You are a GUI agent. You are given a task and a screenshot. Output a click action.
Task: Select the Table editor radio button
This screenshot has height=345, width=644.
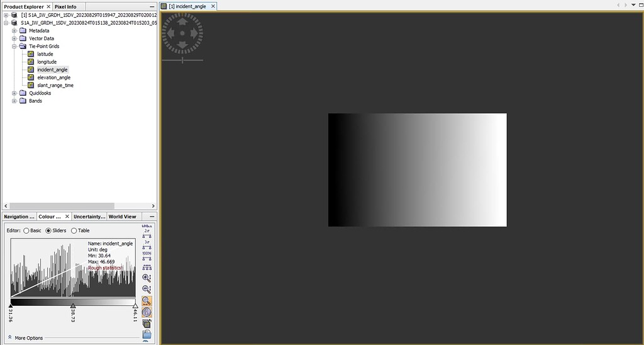[x=74, y=230]
